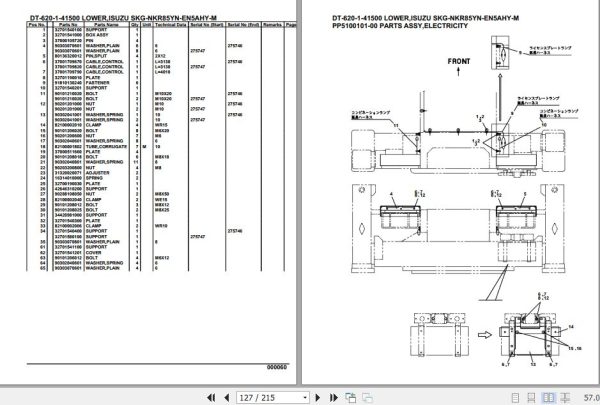Click the 'Serial No (Start)' column header
Viewport: 600px width, 405px height.
(x=207, y=24)
